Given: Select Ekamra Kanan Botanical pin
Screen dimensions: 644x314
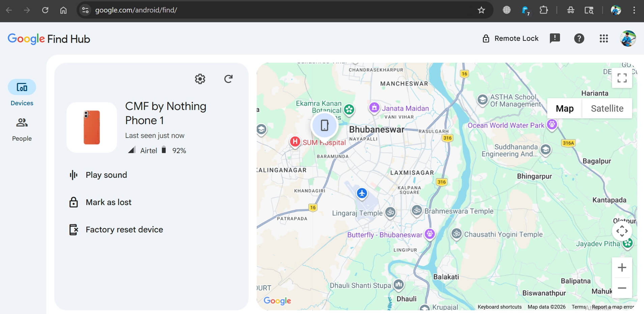Looking at the screenshot, I should 349,109.
